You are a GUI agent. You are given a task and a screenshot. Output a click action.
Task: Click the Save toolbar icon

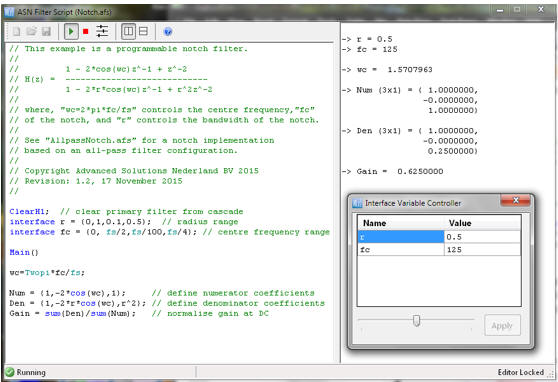point(46,32)
